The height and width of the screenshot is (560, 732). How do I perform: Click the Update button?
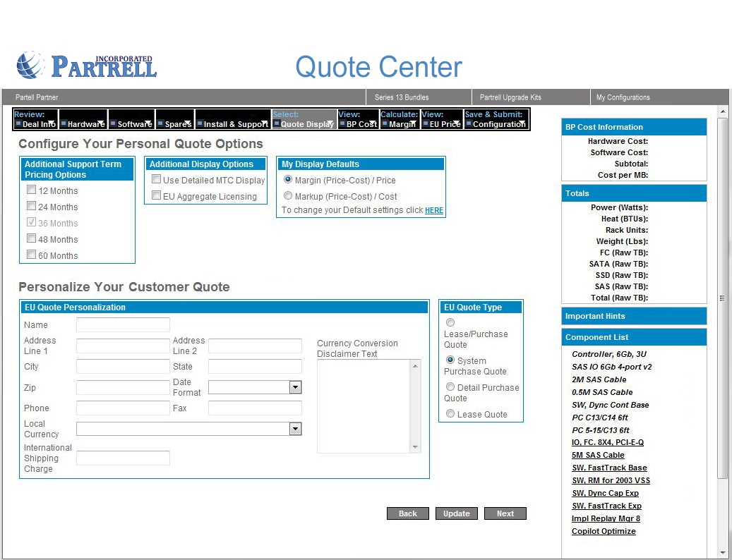point(457,513)
